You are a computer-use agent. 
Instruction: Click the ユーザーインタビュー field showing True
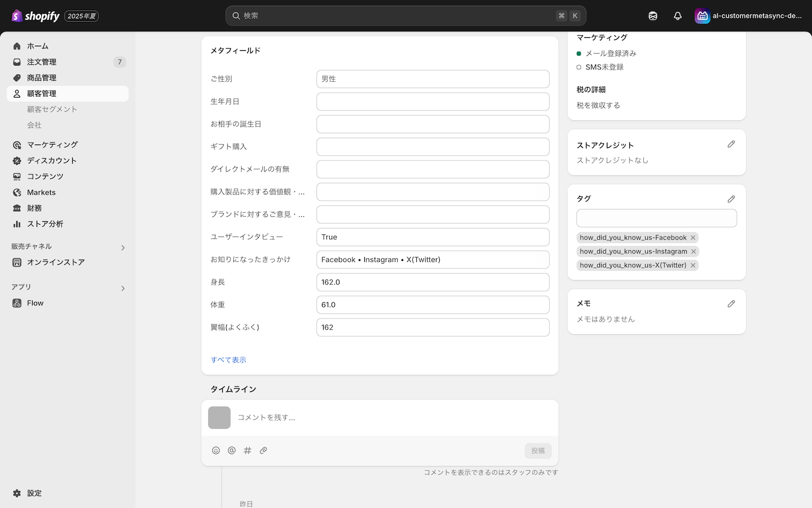coord(433,237)
